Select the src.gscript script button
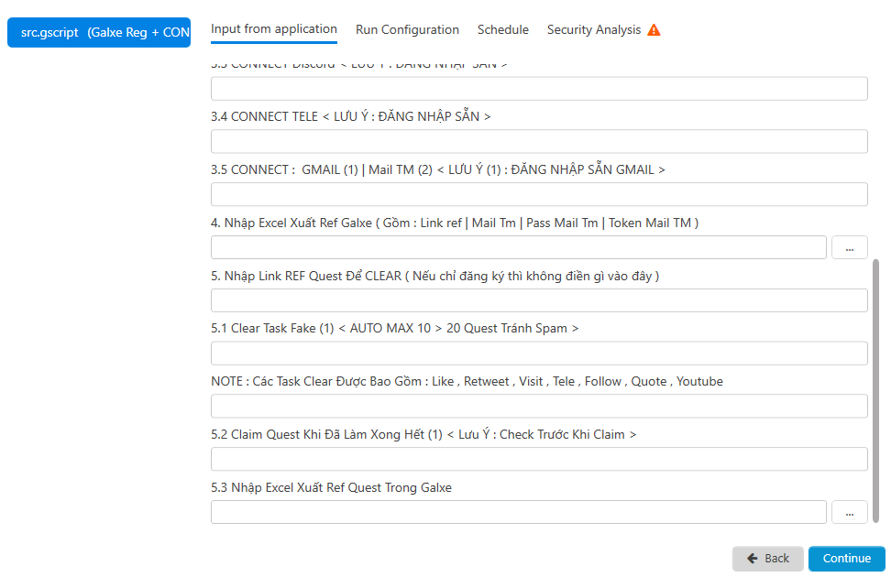Viewport: 891px width, 588px height. [99, 32]
